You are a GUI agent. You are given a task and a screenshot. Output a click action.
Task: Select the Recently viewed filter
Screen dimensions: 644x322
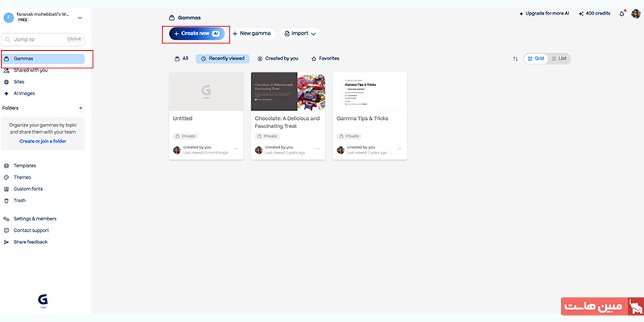tap(222, 59)
